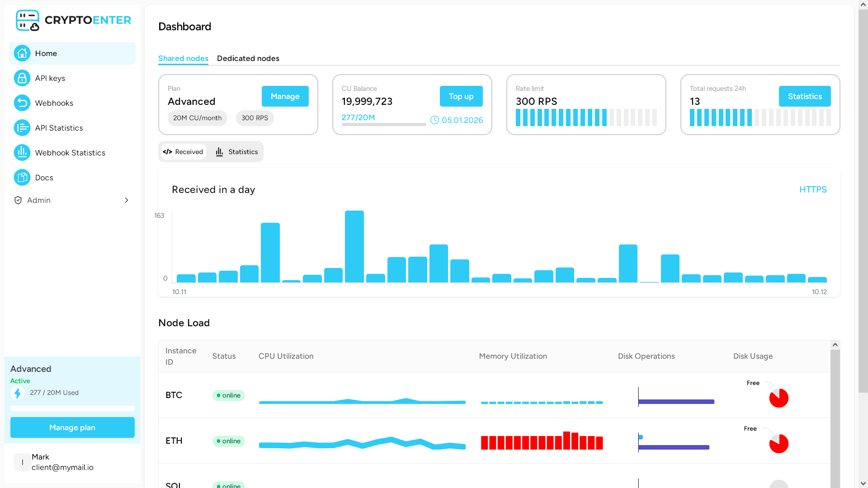Viewport: 868px width, 488px height.
Task: Switch chart view to Received
Action: click(x=183, y=152)
